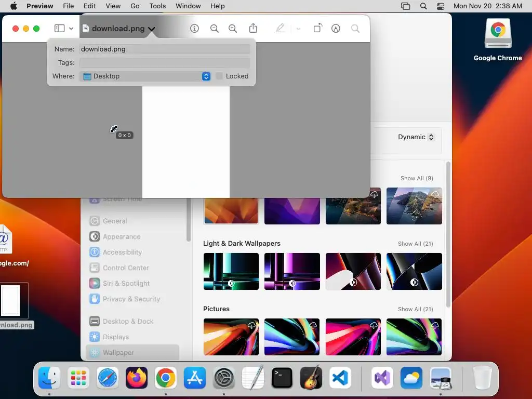The height and width of the screenshot is (399, 532).
Task: Open Desktop & Dock settings
Action: [133, 321]
